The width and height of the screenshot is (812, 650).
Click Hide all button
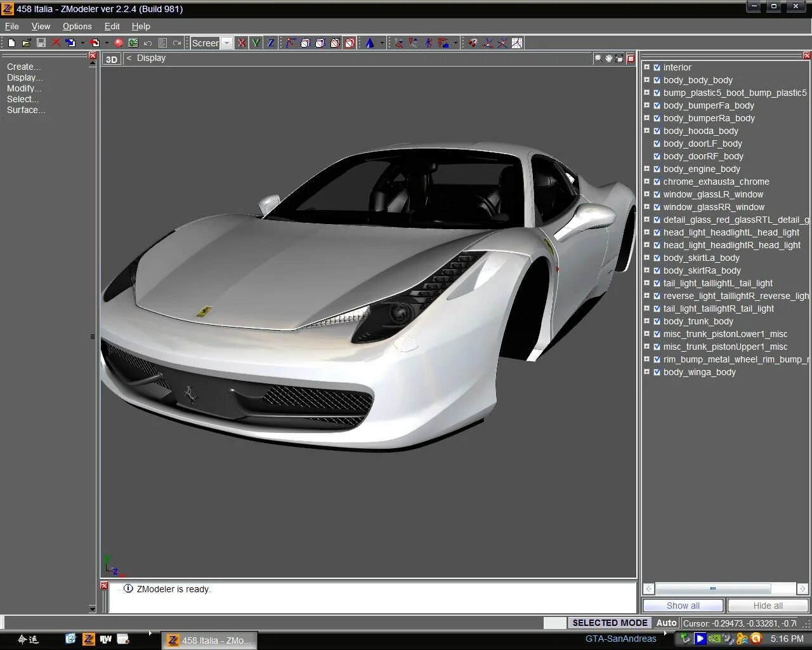768,606
